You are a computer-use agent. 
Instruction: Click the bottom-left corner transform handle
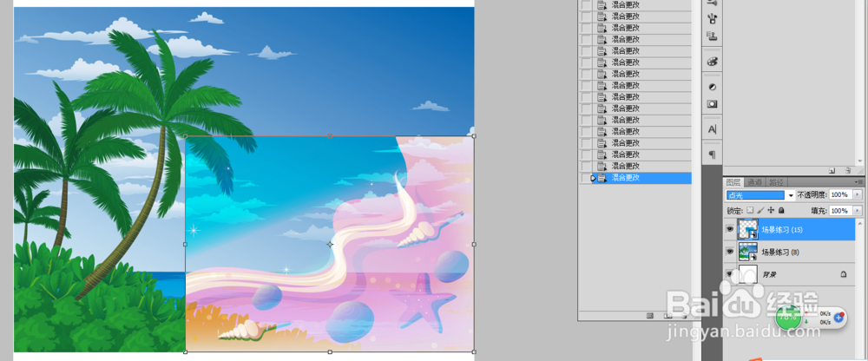185,351
